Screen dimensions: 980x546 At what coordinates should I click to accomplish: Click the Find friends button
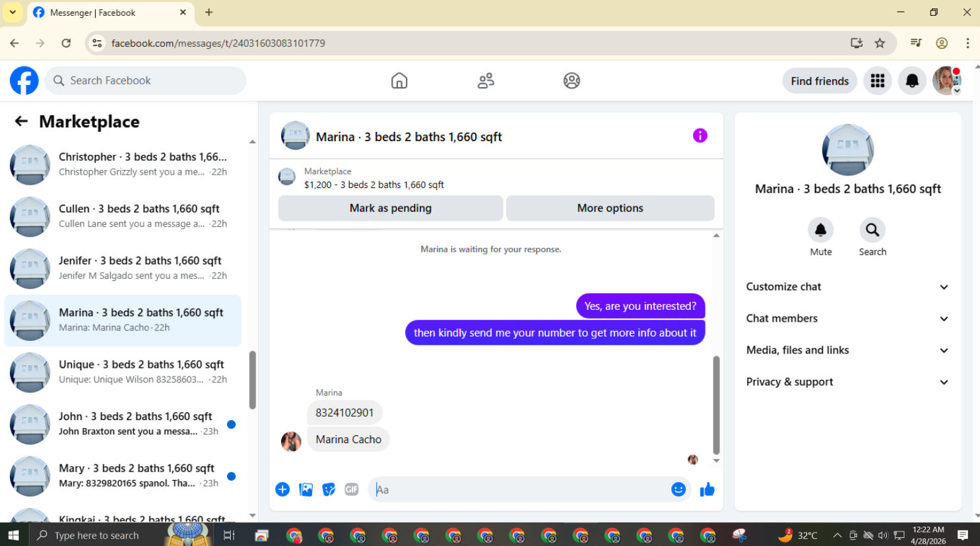pos(820,80)
